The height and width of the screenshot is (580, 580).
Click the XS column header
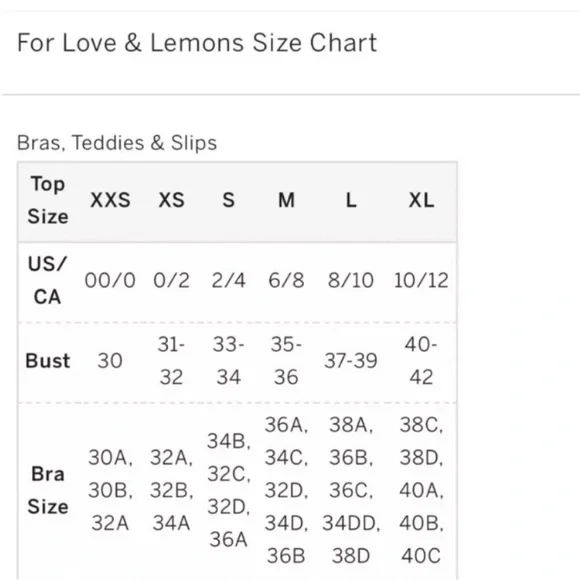[171, 200]
